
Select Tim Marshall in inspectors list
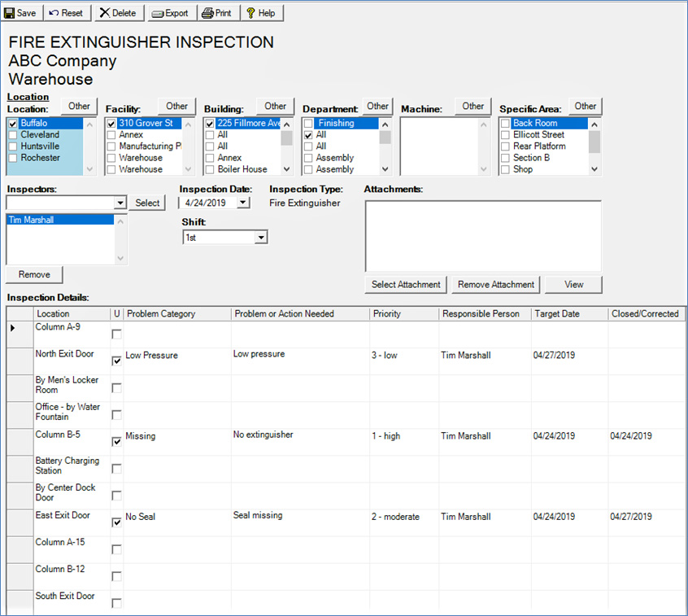click(x=60, y=220)
